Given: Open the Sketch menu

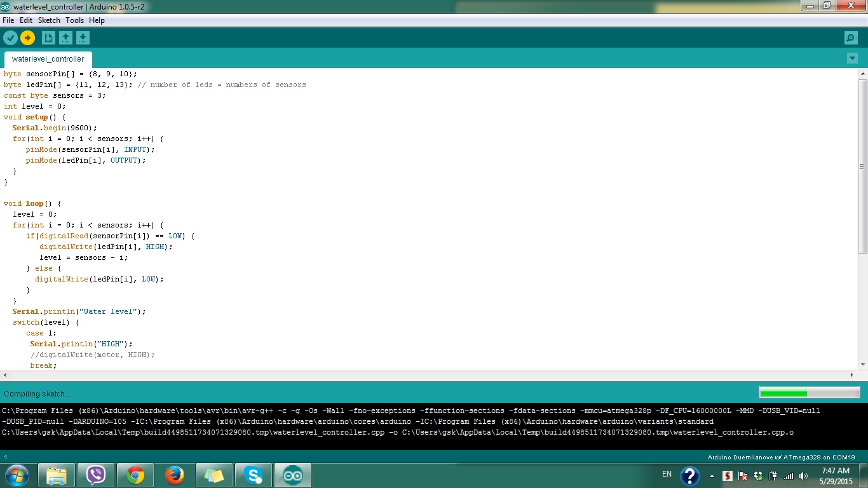Looking at the screenshot, I should (49, 20).
